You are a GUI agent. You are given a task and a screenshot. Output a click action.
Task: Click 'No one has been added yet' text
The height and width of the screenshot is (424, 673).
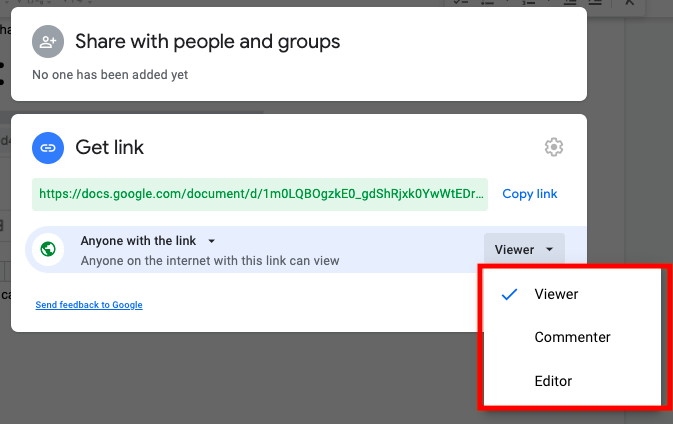pyautogui.click(x=110, y=75)
